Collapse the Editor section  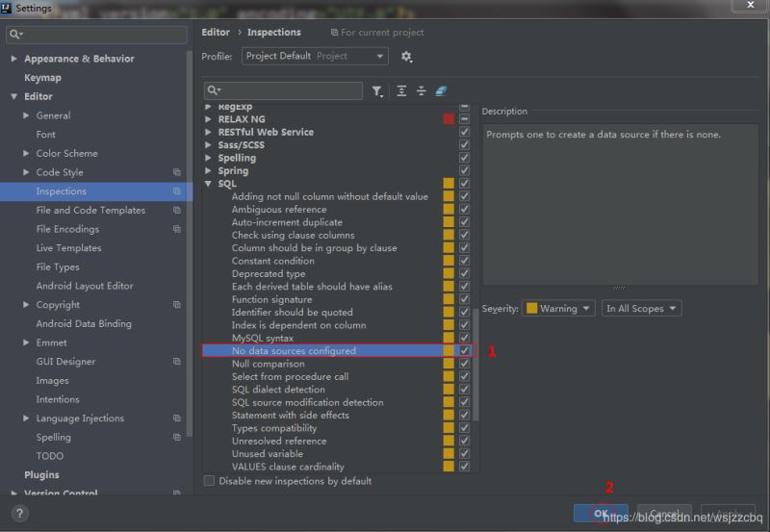[x=13, y=96]
